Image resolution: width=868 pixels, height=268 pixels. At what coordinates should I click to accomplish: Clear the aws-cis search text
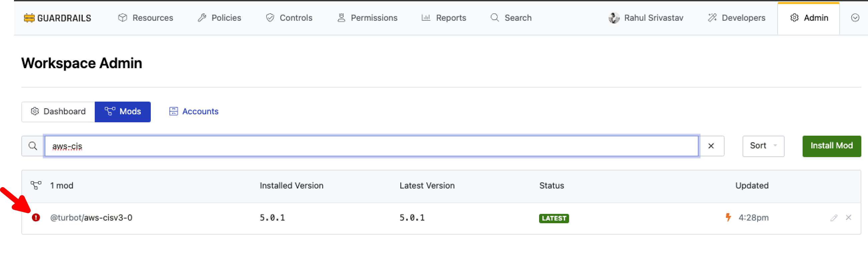(x=711, y=146)
